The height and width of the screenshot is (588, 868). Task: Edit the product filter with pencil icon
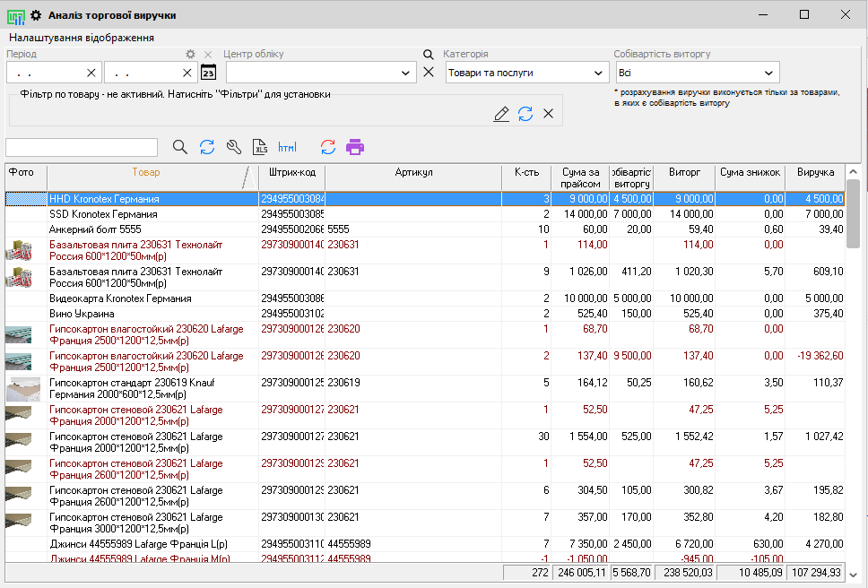[501, 114]
